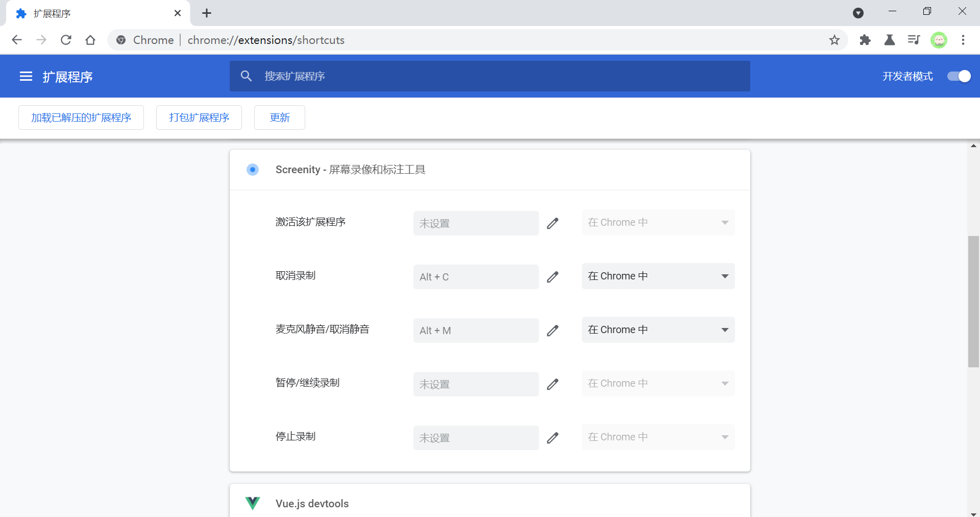Click the 取消录制 label
This screenshot has height=517, width=980.
click(296, 276)
